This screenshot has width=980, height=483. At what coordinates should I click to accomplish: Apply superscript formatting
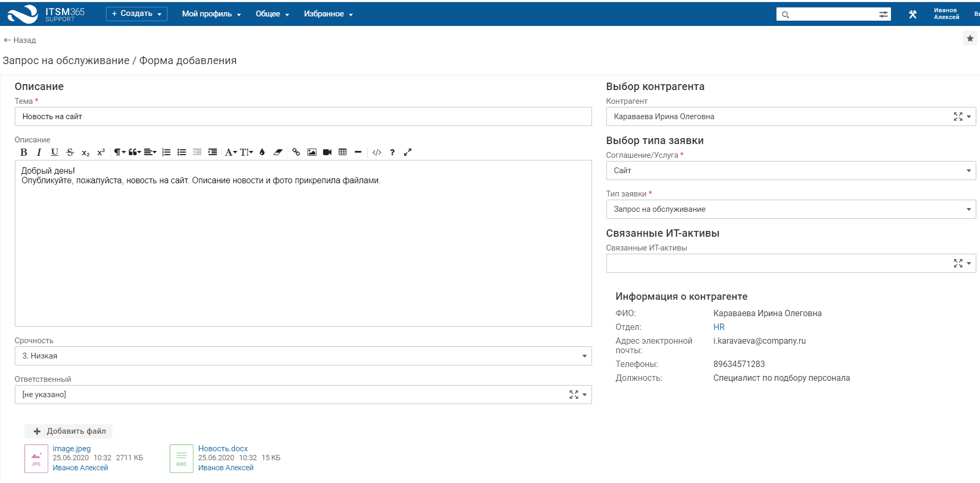(x=101, y=153)
